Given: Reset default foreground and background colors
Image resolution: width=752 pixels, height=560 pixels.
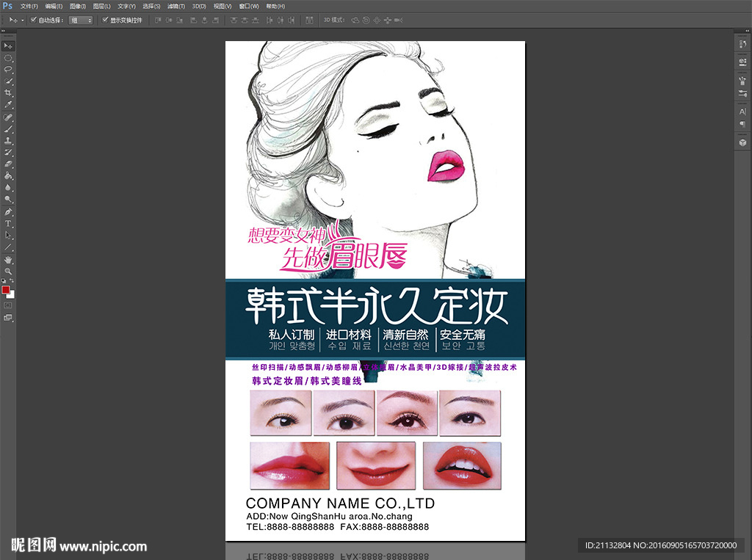Looking at the screenshot, I should click(4, 281).
